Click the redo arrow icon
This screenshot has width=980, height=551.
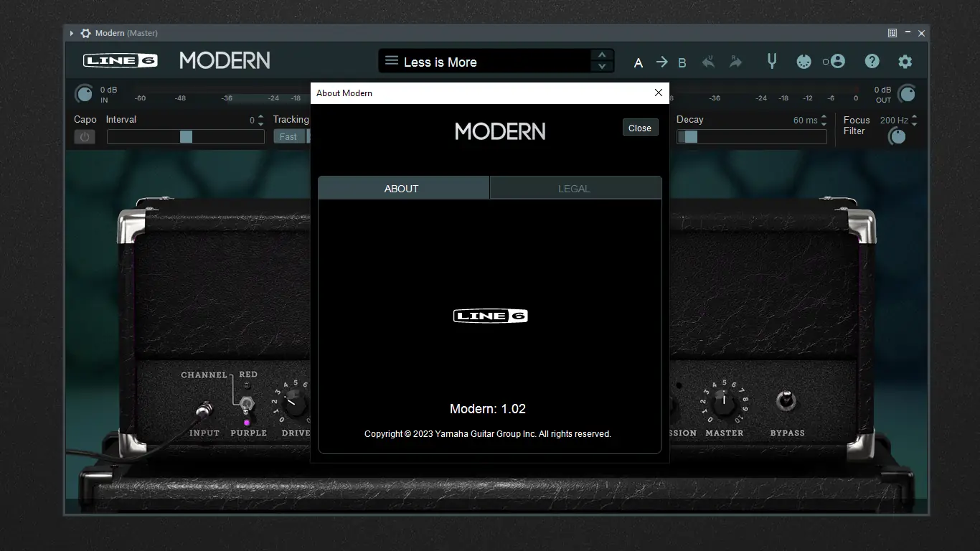(735, 62)
